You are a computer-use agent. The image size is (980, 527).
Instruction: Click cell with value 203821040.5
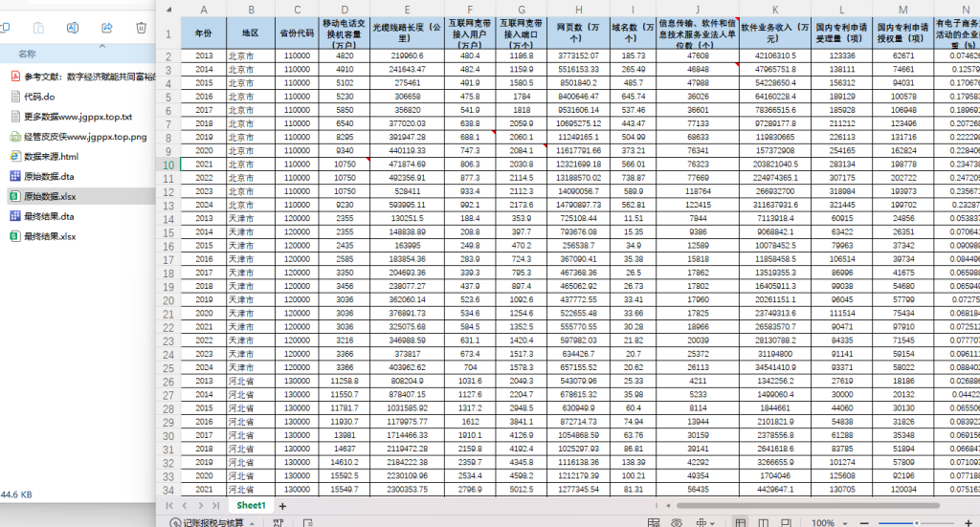click(x=775, y=165)
